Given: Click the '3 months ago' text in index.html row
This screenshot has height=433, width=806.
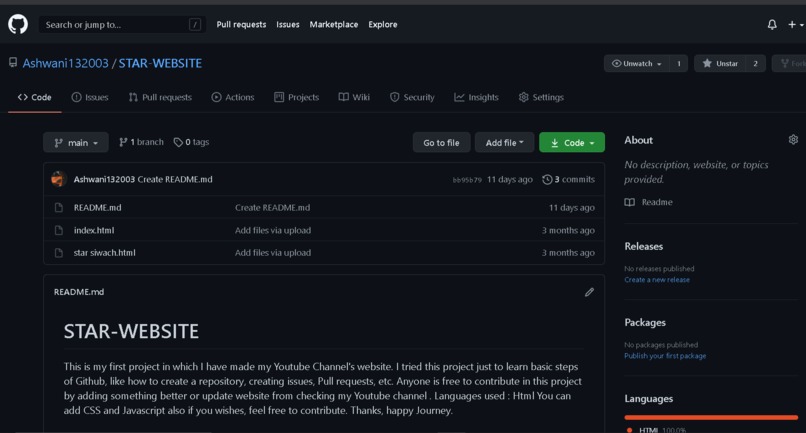Looking at the screenshot, I should (568, 230).
